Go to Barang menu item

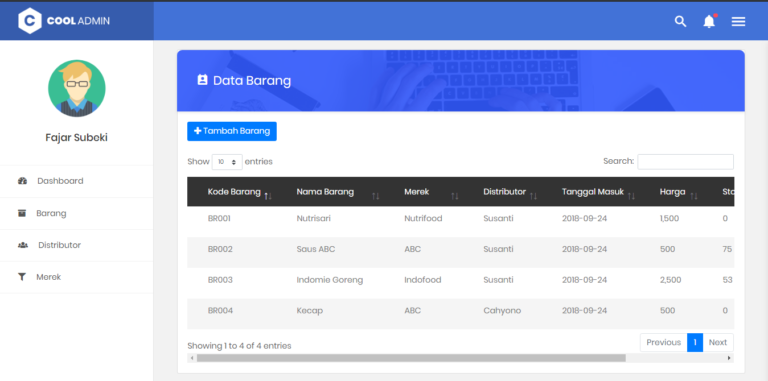76,214
